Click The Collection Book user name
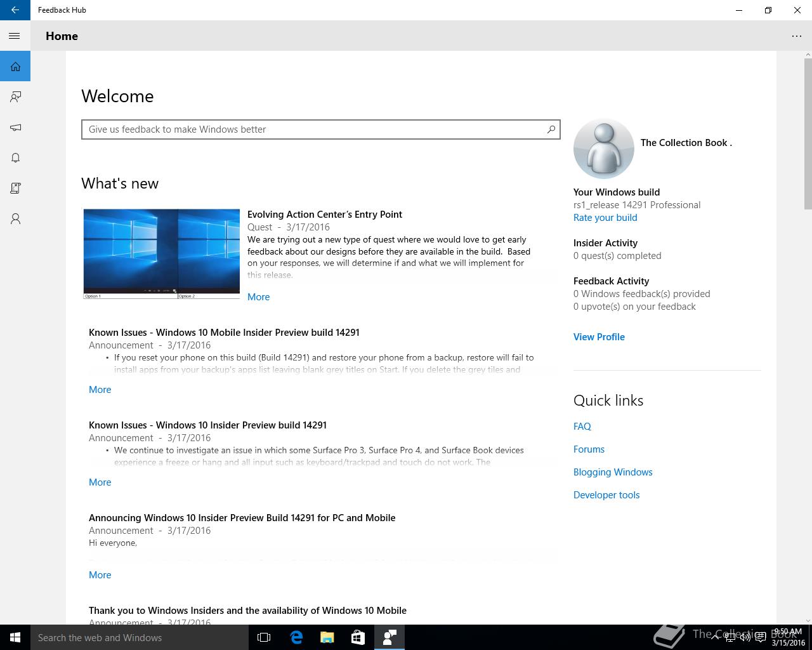This screenshot has height=650, width=812. coord(686,143)
